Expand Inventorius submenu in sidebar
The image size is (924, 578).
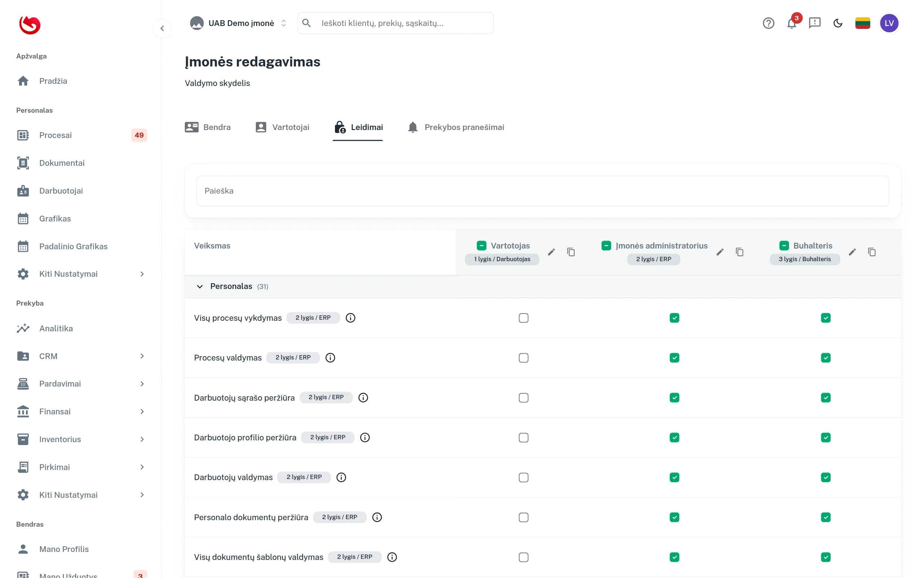tap(81, 439)
